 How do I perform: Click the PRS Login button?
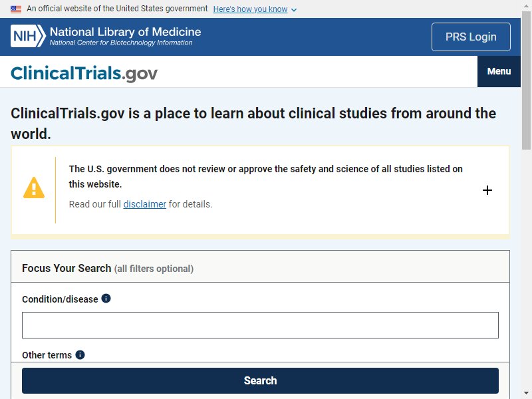(471, 37)
